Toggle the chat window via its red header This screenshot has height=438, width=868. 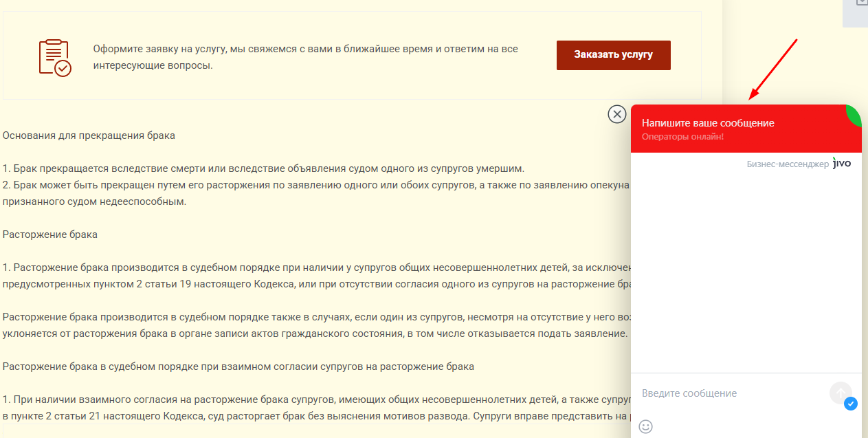(x=746, y=131)
